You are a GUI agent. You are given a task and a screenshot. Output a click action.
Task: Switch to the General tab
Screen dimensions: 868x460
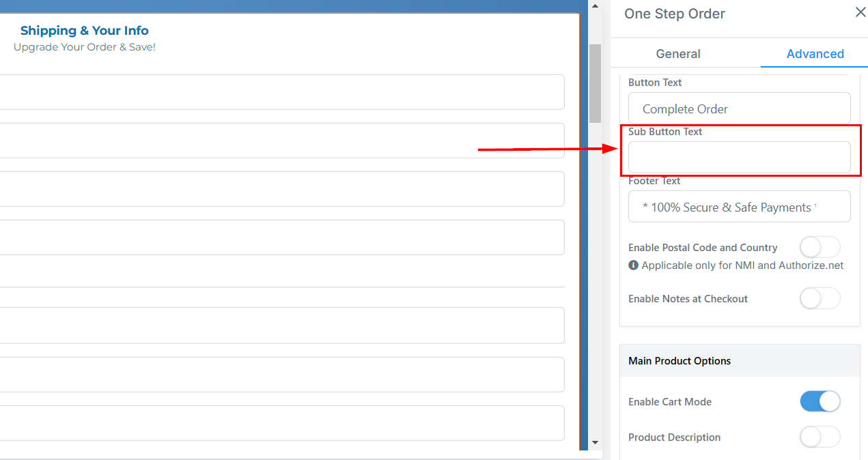point(677,54)
